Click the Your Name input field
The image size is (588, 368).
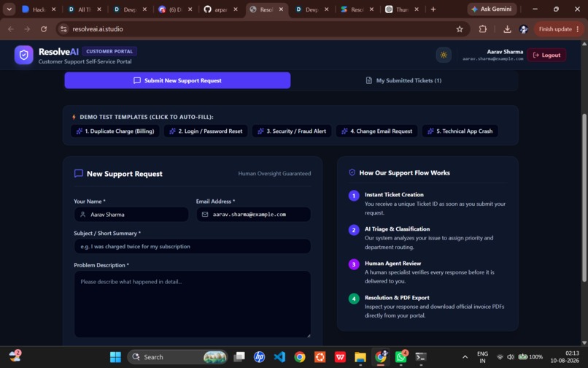pyautogui.click(x=131, y=215)
